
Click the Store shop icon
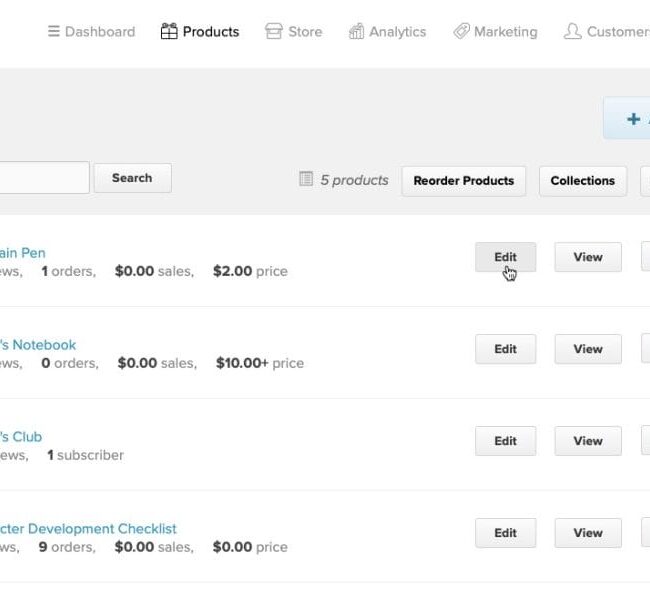click(273, 32)
